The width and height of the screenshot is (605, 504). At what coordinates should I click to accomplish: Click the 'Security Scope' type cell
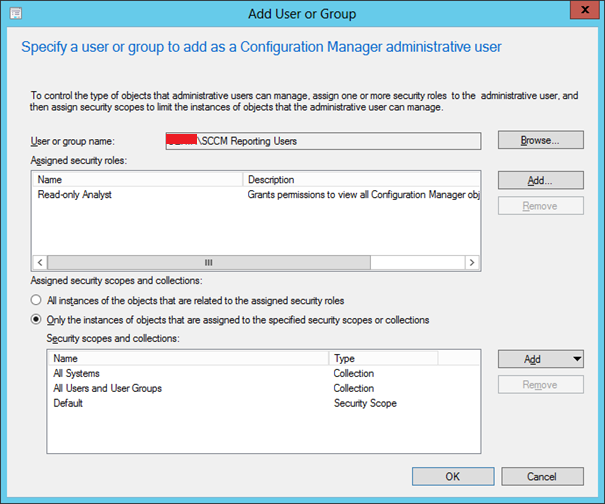(365, 403)
